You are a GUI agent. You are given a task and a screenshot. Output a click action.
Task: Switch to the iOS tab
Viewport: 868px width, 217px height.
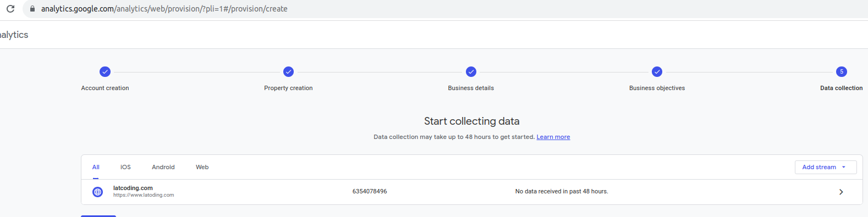click(x=125, y=167)
